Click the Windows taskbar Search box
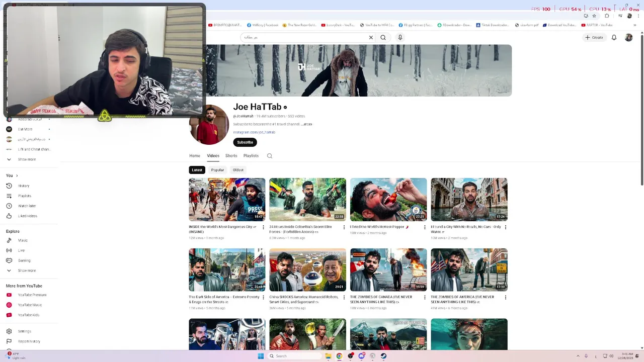The height and width of the screenshot is (362, 644). (294, 356)
